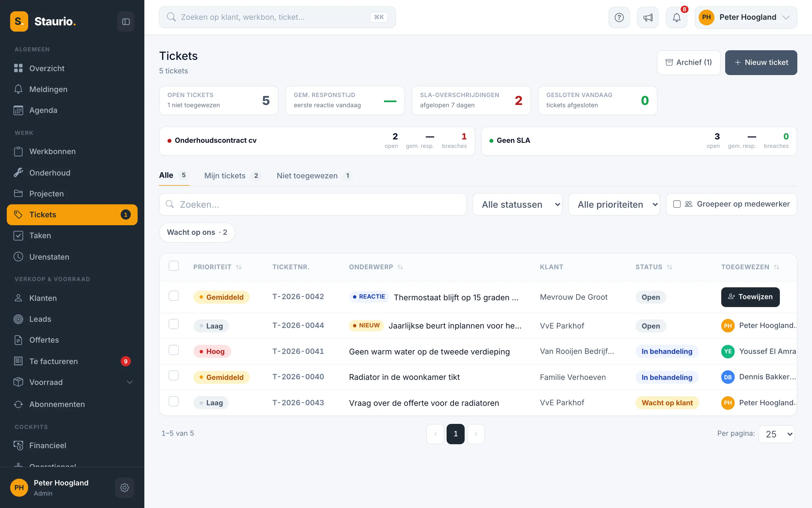Open Te factureren in the sidebar

pos(72,361)
